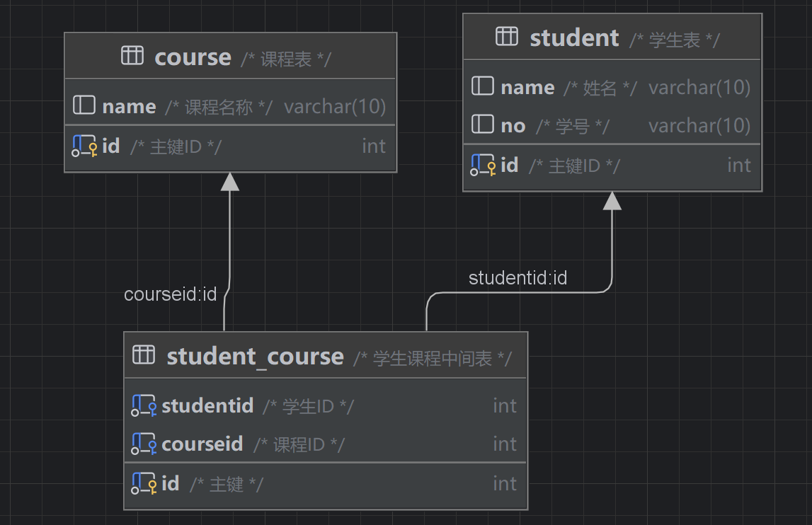Select the courseid:id relationship label
This screenshot has height=525, width=812.
click(x=170, y=294)
